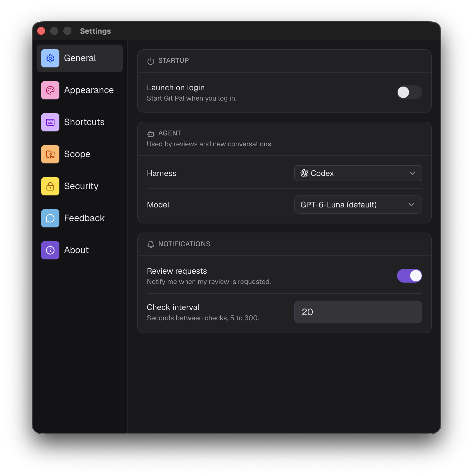473x476 pixels.
Task: Open the Feedback section
Action: pos(80,218)
